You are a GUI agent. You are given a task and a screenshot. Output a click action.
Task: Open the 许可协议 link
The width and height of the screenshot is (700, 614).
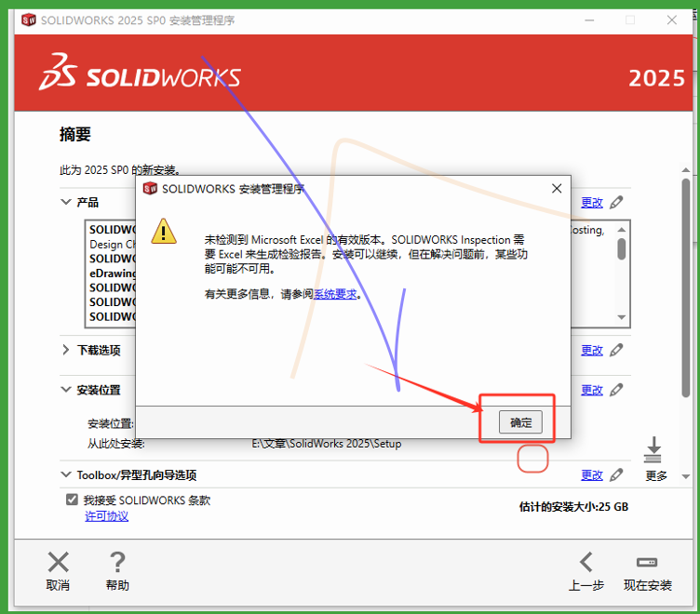point(107,516)
